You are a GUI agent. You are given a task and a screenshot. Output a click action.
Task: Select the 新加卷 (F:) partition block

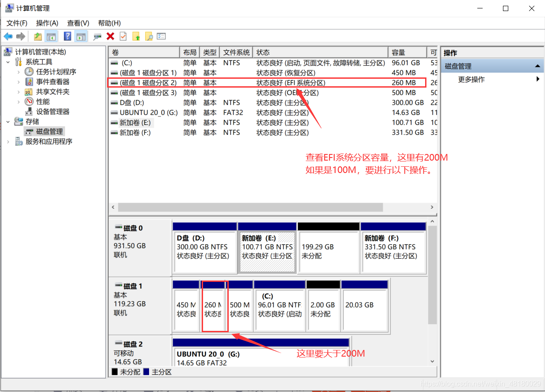tap(393, 248)
